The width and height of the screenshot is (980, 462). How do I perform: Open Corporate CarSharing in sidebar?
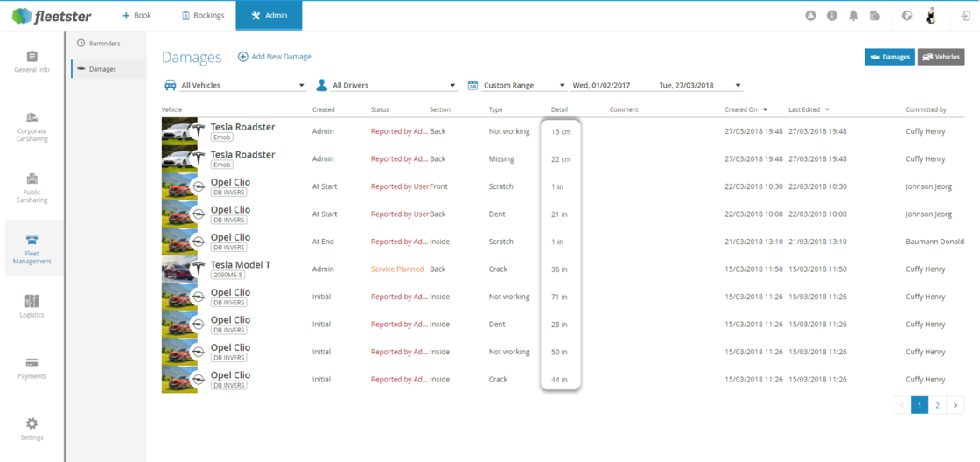[x=31, y=127]
